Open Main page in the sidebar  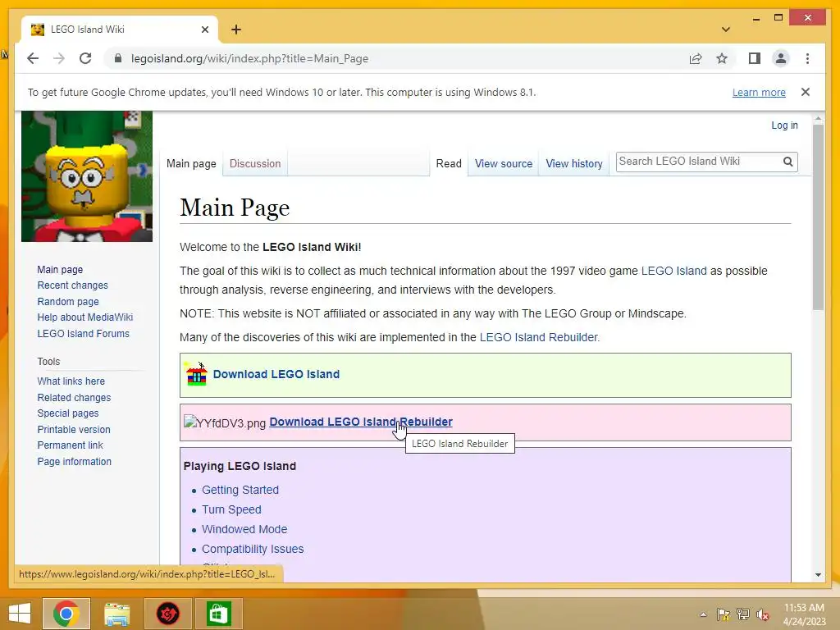[60, 269]
